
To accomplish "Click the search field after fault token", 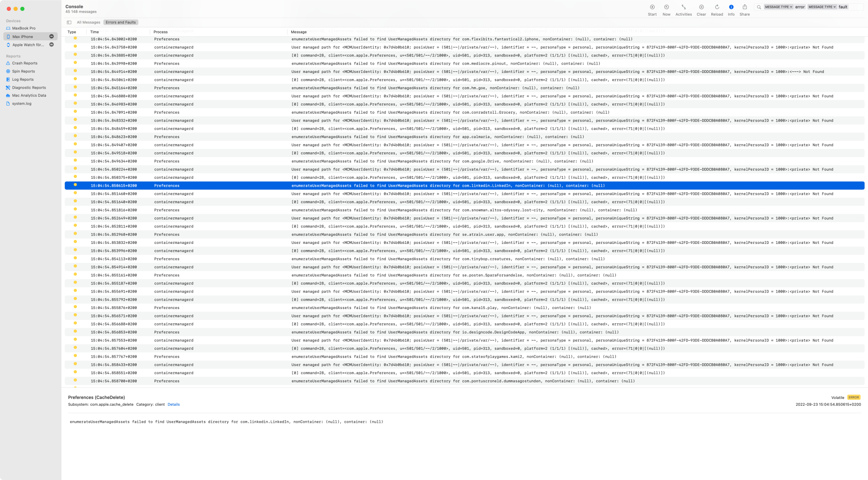I will coord(856,7).
